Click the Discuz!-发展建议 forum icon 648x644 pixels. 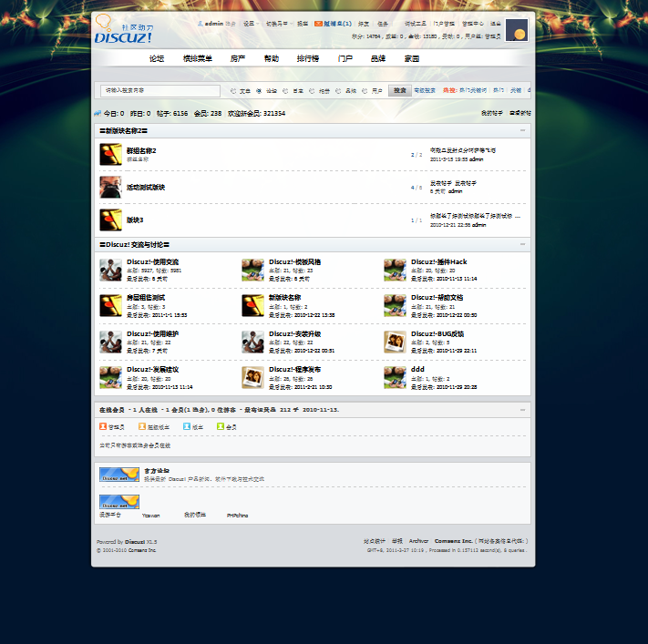tap(111, 377)
